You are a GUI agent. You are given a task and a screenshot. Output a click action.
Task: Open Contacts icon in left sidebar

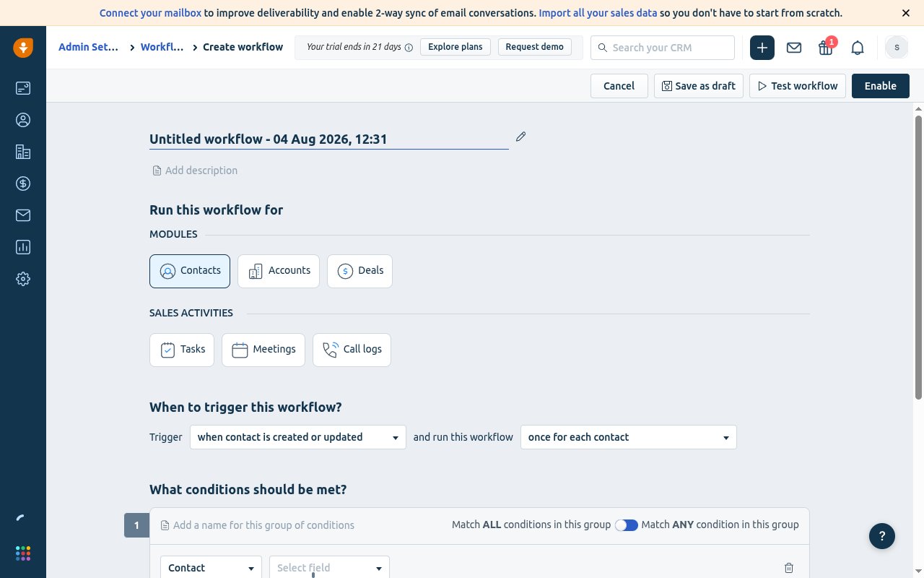[23, 120]
